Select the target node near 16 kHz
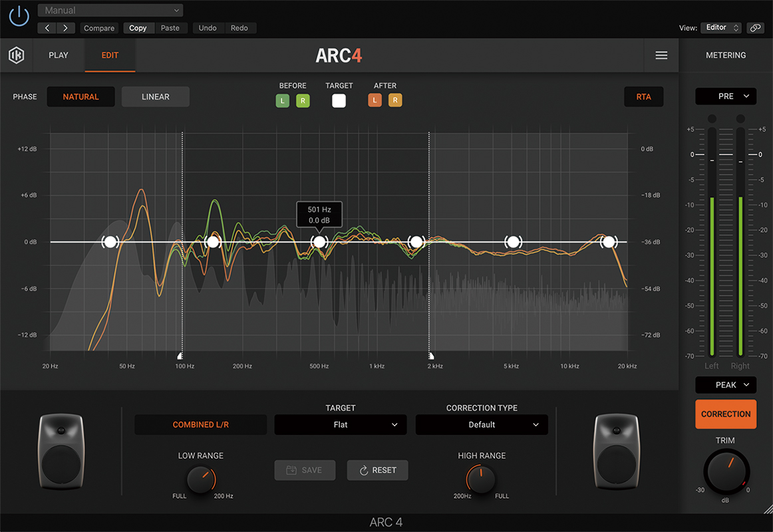 609,242
